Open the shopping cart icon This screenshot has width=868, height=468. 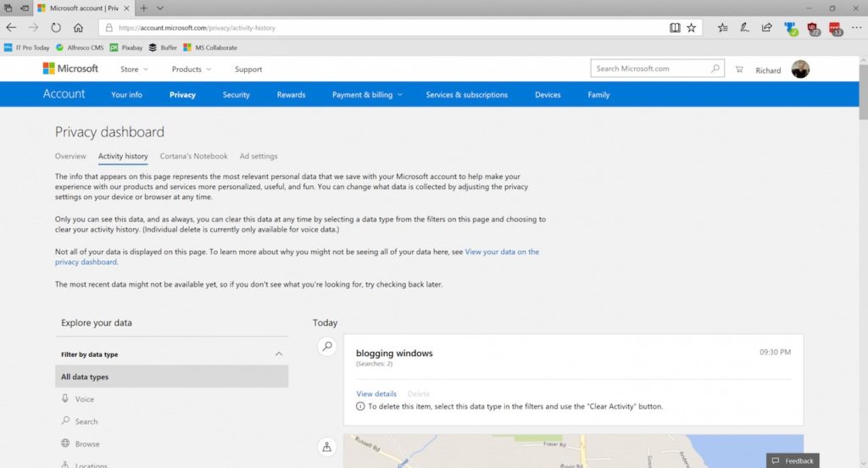tap(739, 70)
